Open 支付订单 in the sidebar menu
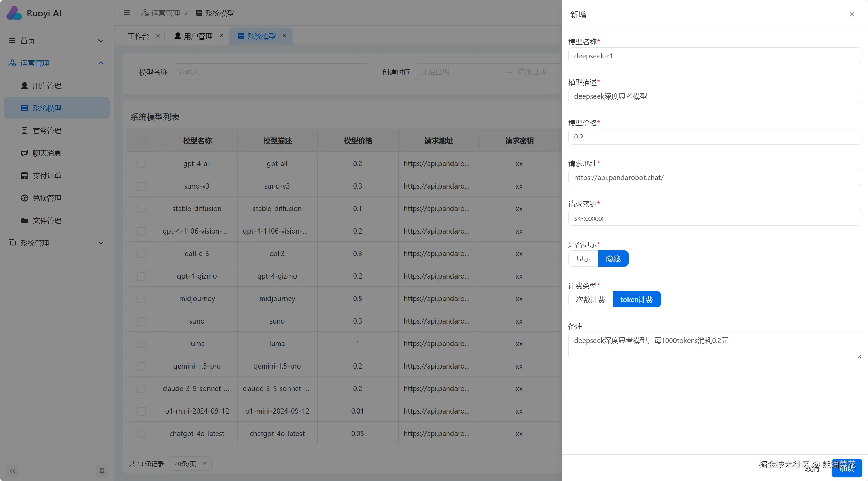This screenshot has width=868, height=481. (57, 176)
